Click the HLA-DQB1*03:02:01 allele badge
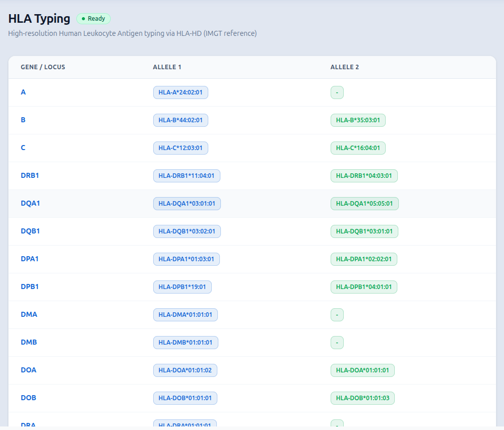This screenshot has height=430, width=504. click(x=187, y=231)
